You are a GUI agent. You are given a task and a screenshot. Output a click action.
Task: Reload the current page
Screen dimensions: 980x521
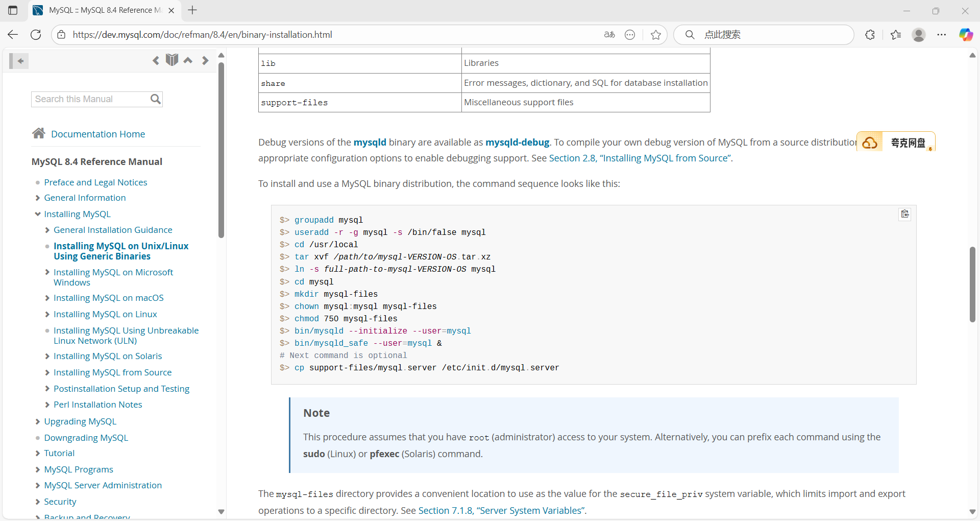(x=36, y=35)
